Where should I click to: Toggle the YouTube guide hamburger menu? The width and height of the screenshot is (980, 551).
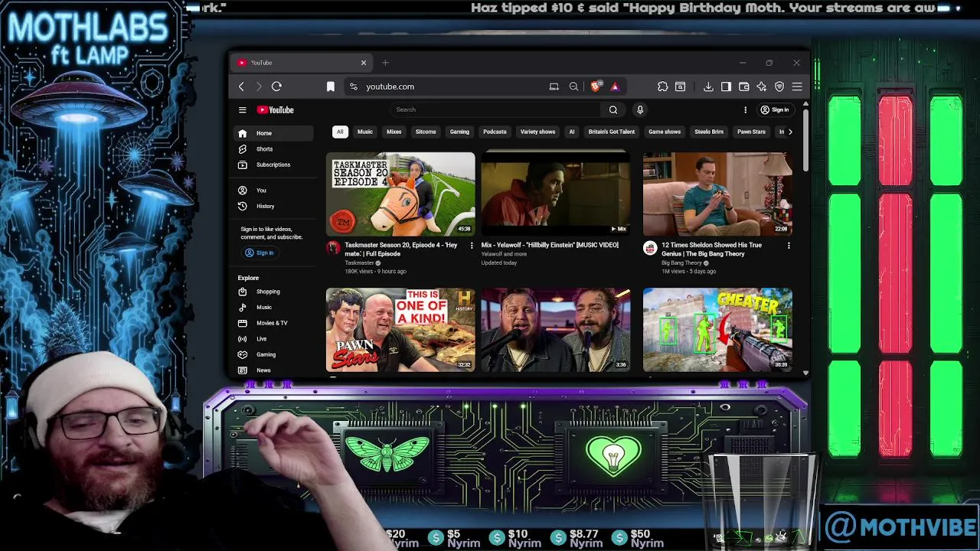[x=242, y=109]
